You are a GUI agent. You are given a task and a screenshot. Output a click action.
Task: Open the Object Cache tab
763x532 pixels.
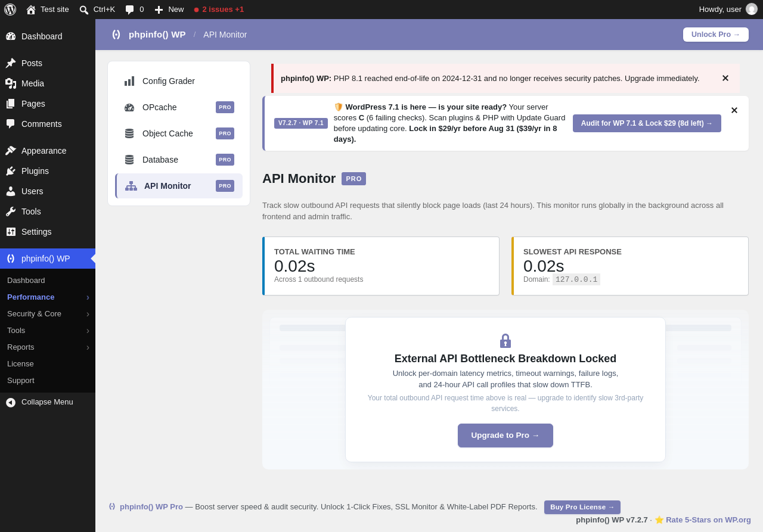pos(179,133)
